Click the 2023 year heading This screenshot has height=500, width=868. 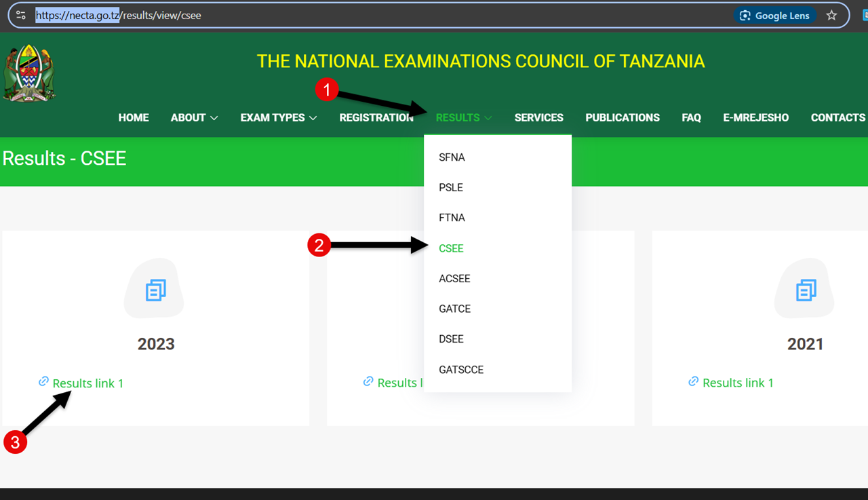tap(156, 344)
